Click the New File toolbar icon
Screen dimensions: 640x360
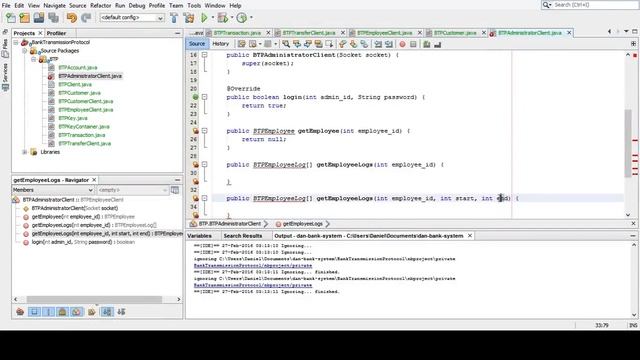click(11, 18)
